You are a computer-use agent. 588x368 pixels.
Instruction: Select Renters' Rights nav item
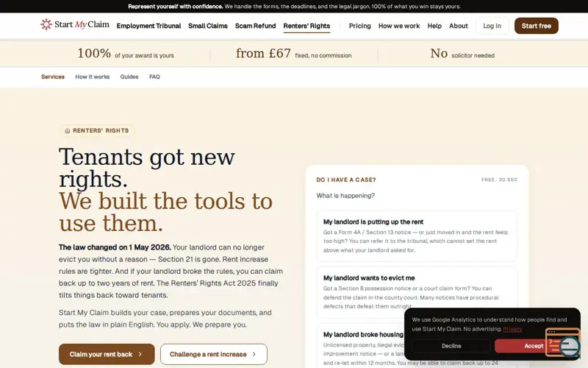pos(306,26)
